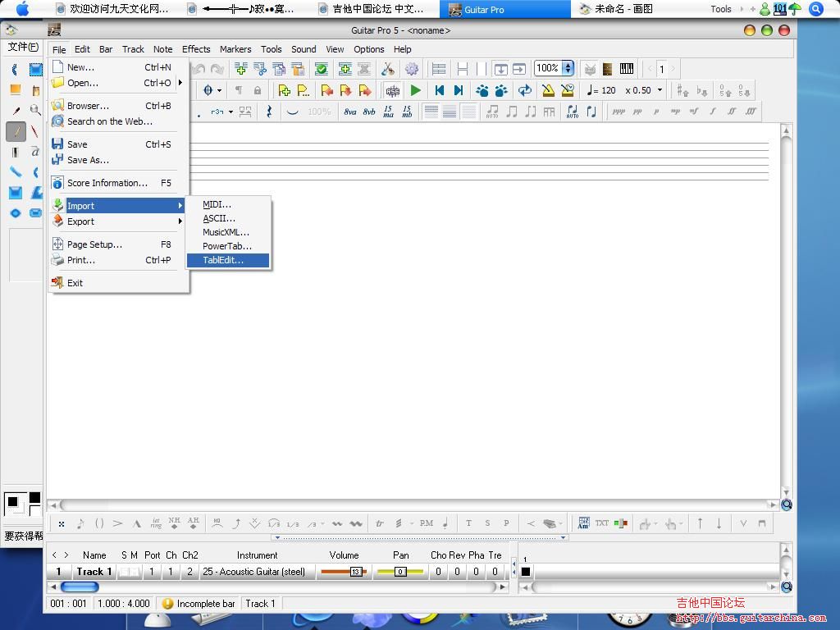Apply the 8va octave marking

pyautogui.click(x=349, y=112)
